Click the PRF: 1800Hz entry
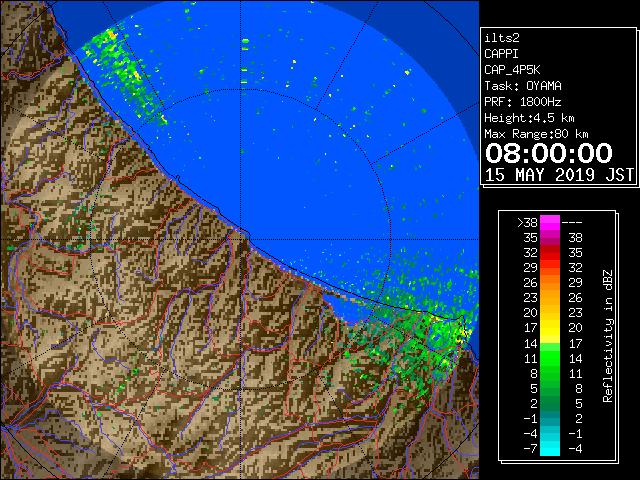 [523, 102]
